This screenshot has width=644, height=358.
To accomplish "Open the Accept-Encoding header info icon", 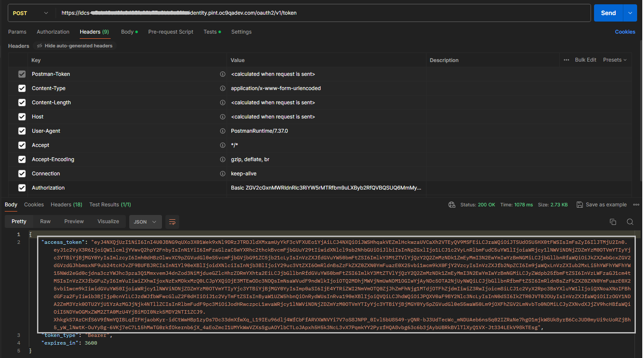I will click(x=223, y=159).
